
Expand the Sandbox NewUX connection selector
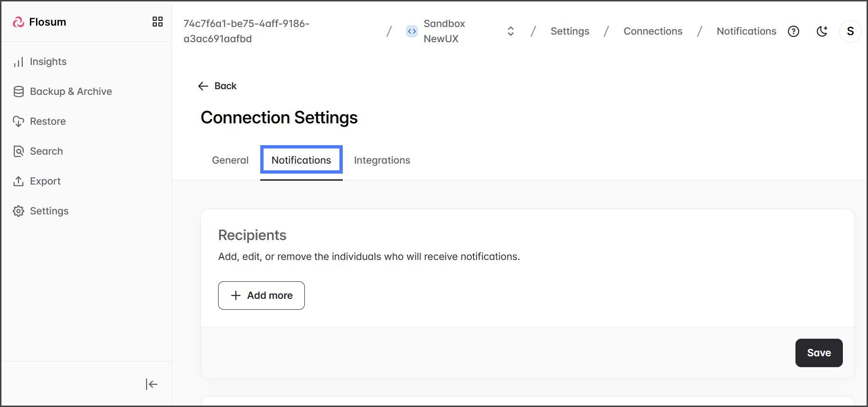(x=511, y=31)
